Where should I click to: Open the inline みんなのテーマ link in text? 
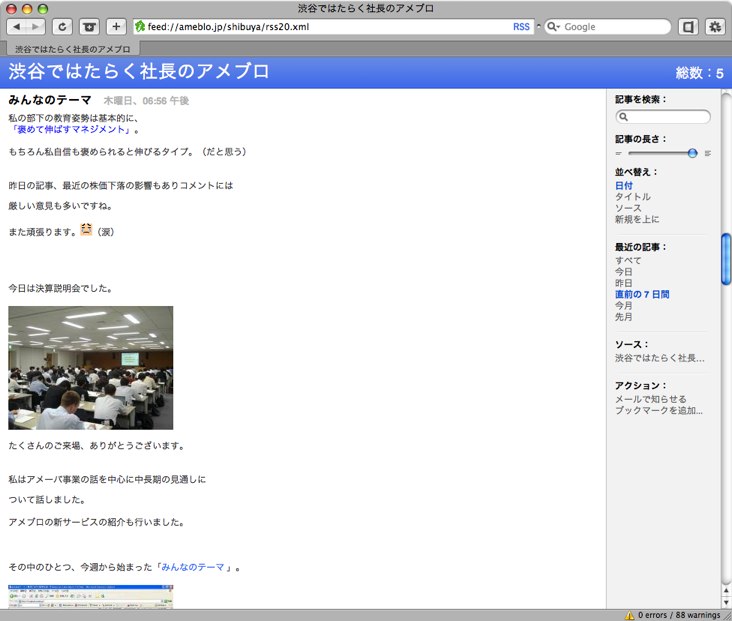point(193,567)
